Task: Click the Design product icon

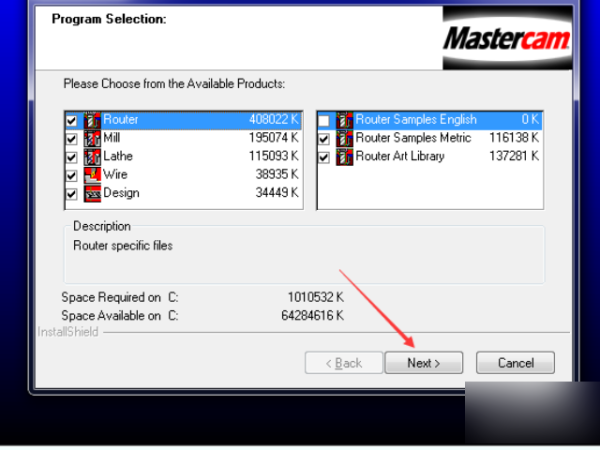Action: (x=92, y=194)
